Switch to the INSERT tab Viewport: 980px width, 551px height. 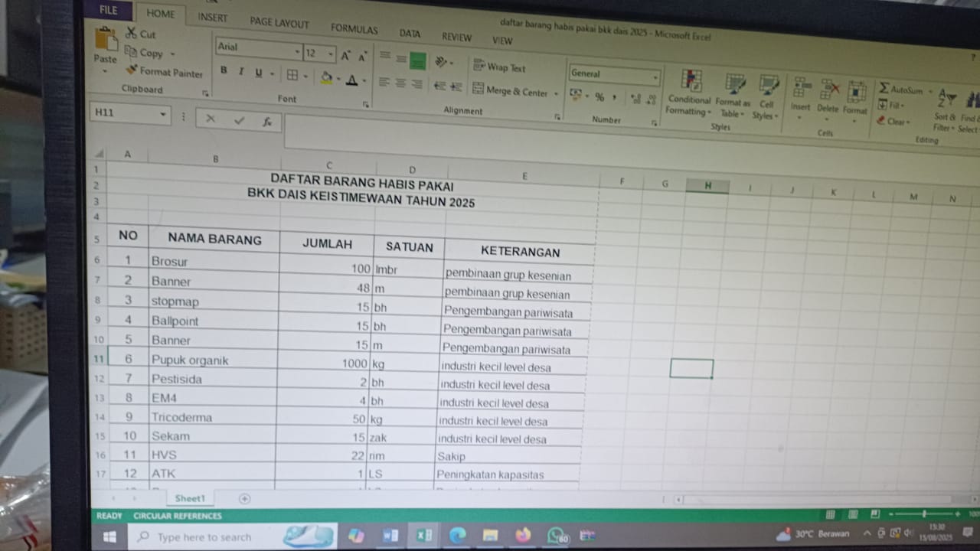[212, 17]
